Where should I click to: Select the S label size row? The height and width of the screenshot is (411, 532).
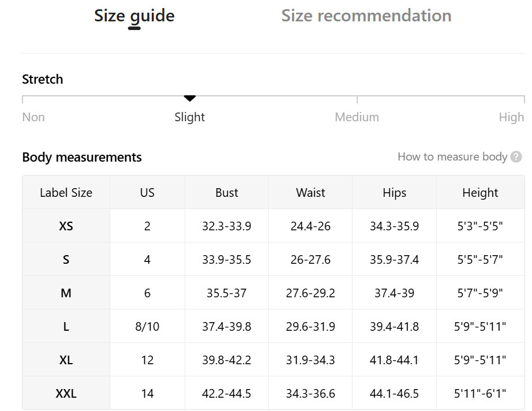[66, 260]
